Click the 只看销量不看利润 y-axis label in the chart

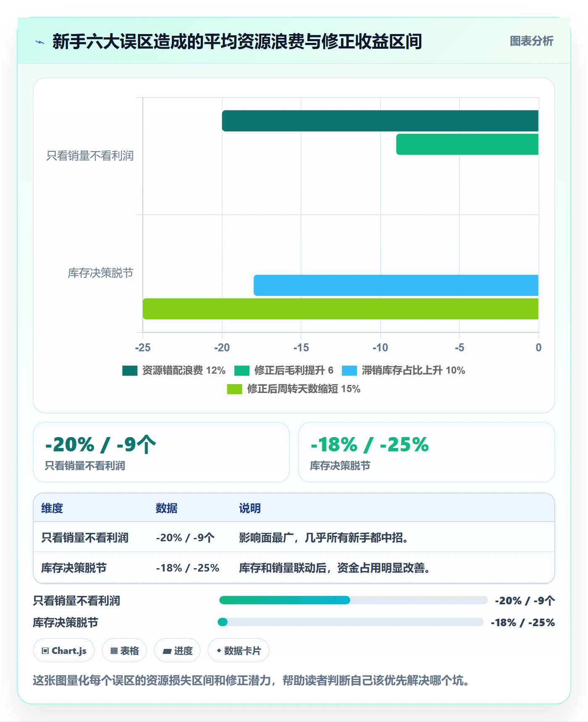point(90,156)
